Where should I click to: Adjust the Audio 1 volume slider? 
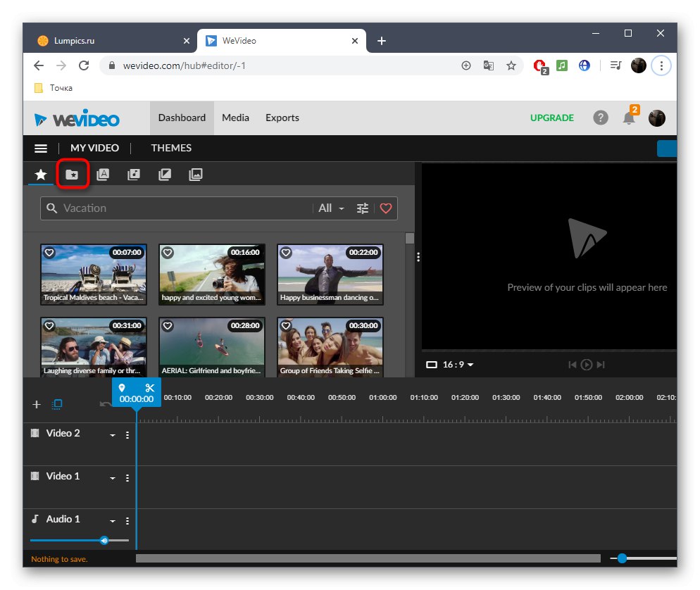(104, 540)
